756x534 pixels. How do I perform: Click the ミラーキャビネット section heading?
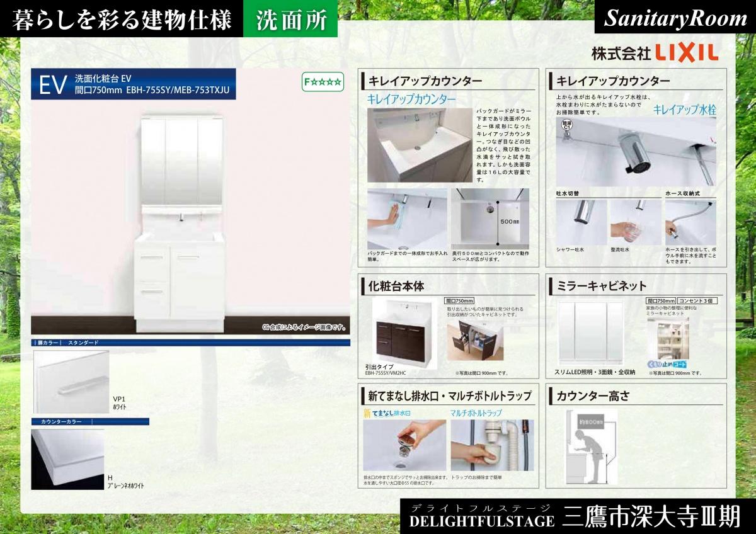(x=602, y=287)
